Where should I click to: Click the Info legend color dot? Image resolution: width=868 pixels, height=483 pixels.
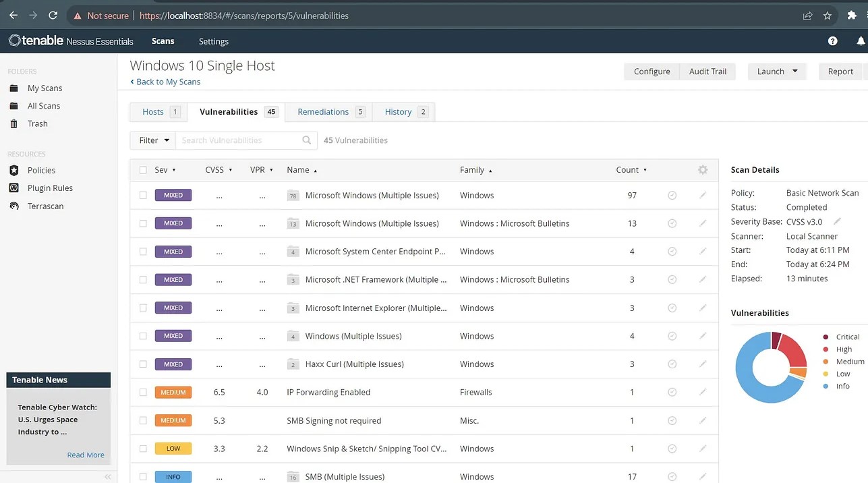[x=826, y=386]
